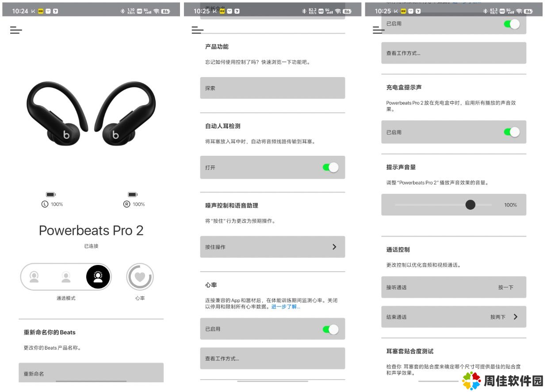This screenshot has height=392, width=547.
Task: Open hamburger menu on the call control screen
Action: 379,30
